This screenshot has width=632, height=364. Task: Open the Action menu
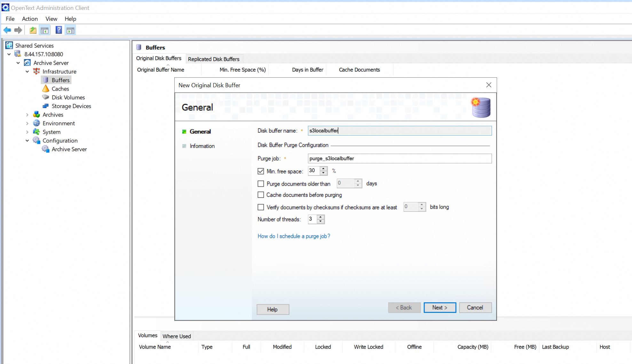(30, 19)
